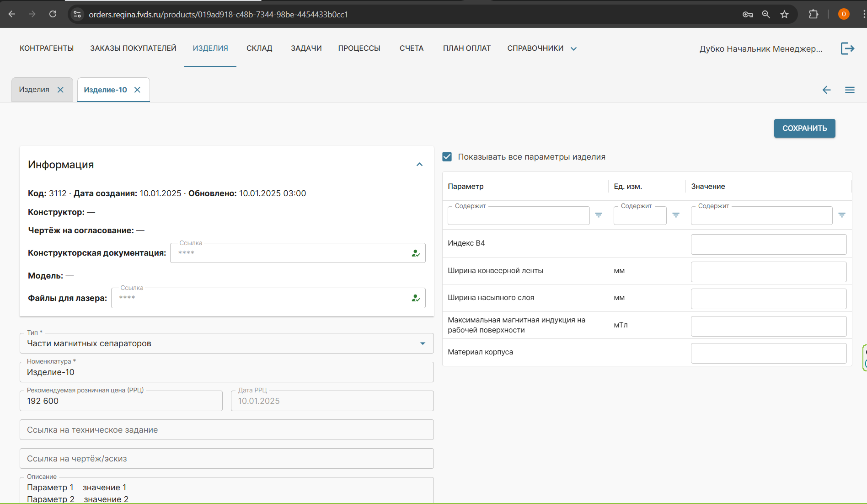Viewport: 867px width, 504px height.
Task: Click the icon in Файлы для лазера field
Action: point(415,298)
